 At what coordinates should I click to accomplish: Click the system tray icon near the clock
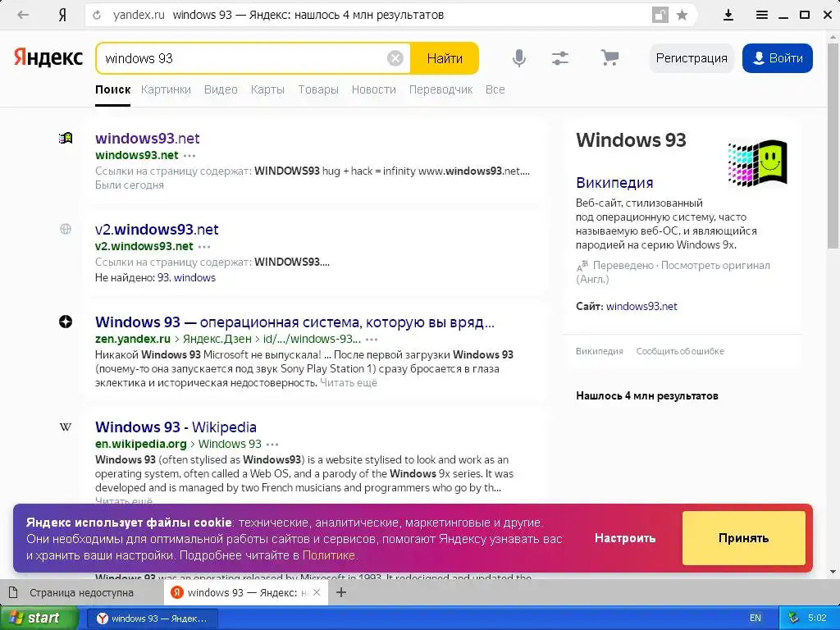(x=793, y=618)
